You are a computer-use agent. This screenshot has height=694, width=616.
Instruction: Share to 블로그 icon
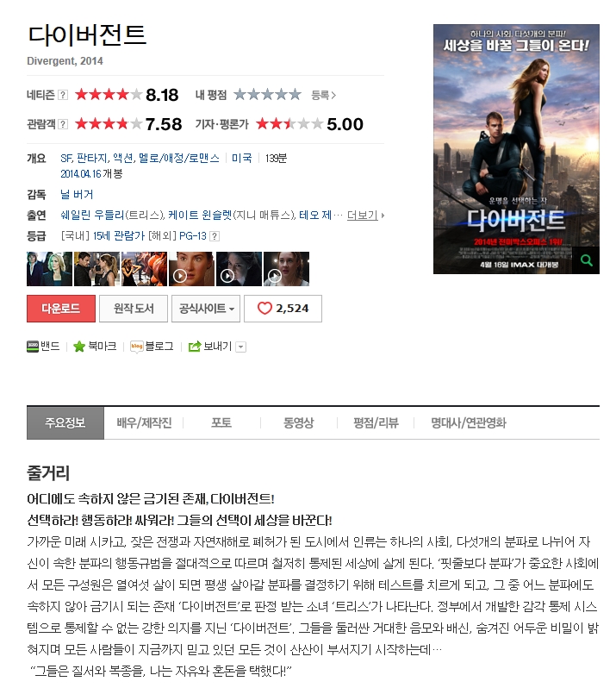pos(137,347)
